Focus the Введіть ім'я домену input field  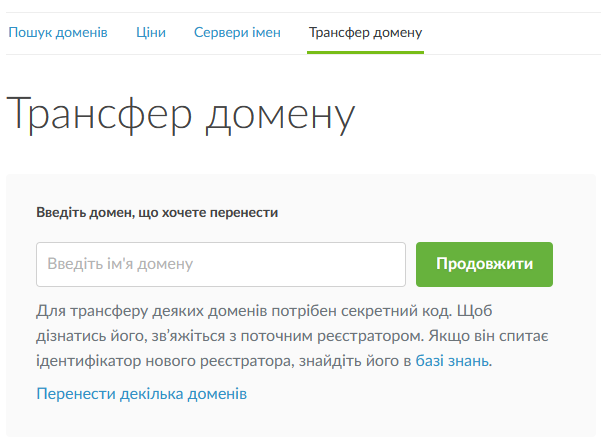click(220, 264)
